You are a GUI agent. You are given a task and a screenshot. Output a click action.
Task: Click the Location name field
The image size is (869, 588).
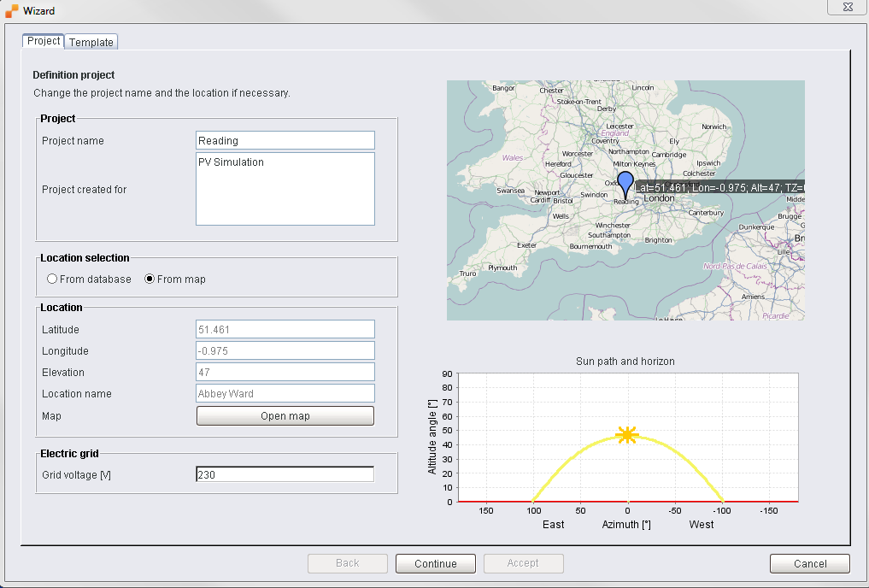coord(285,394)
